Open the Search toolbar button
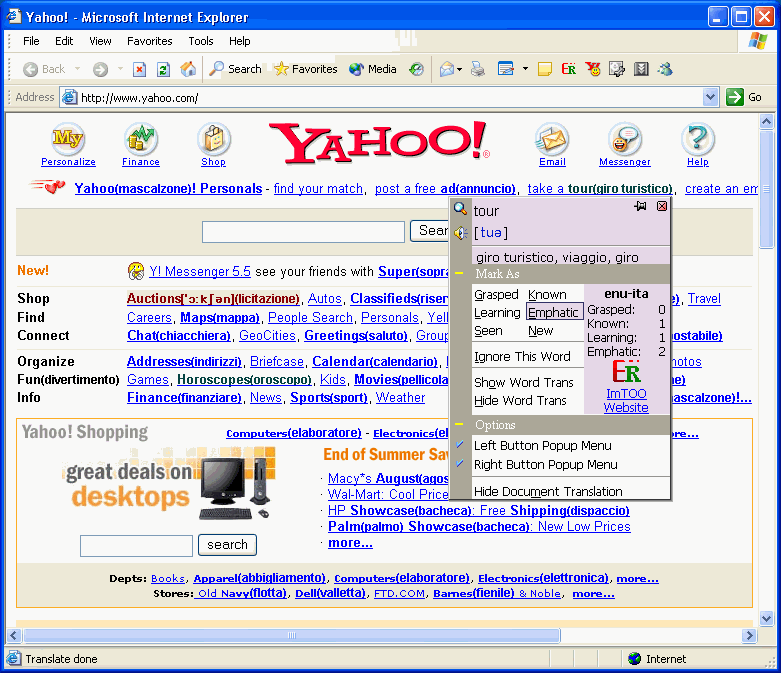 (x=235, y=69)
